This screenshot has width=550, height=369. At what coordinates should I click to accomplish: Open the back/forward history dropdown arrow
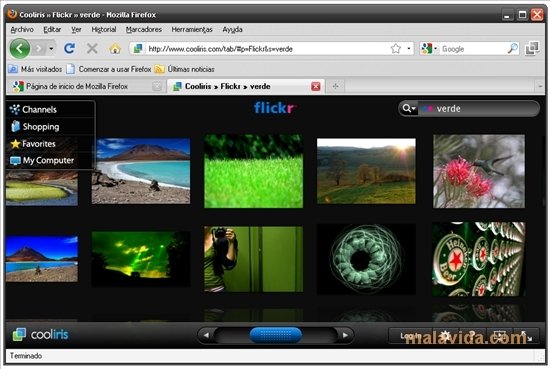point(51,48)
